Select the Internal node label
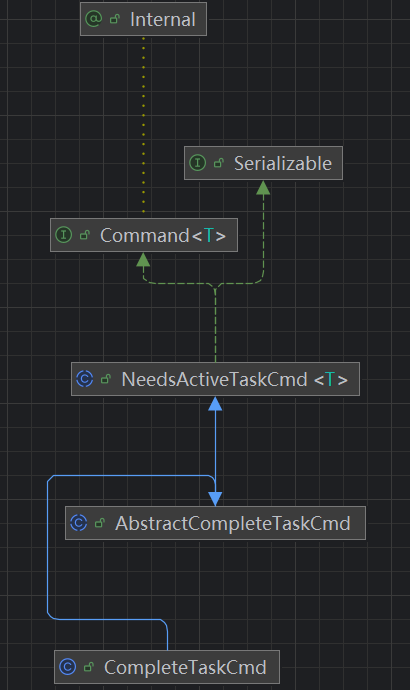Screen dimensions: 410x690 pos(163,19)
